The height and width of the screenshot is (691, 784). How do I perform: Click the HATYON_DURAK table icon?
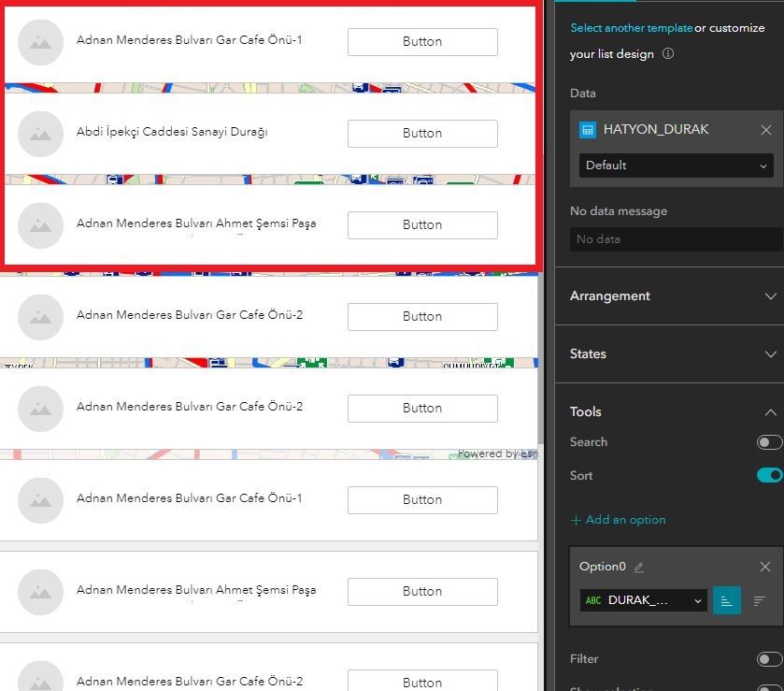coord(588,130)
